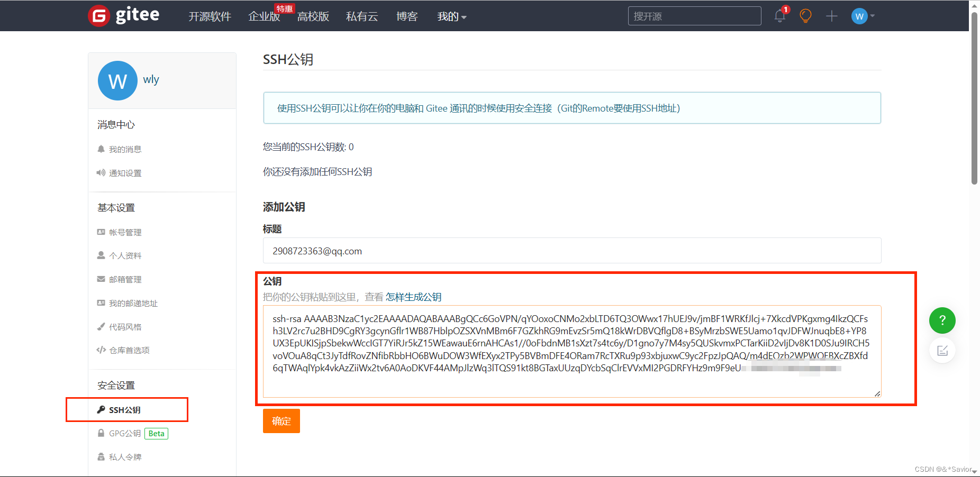Open 怎样生成公钥 help link

coord(414,297)
